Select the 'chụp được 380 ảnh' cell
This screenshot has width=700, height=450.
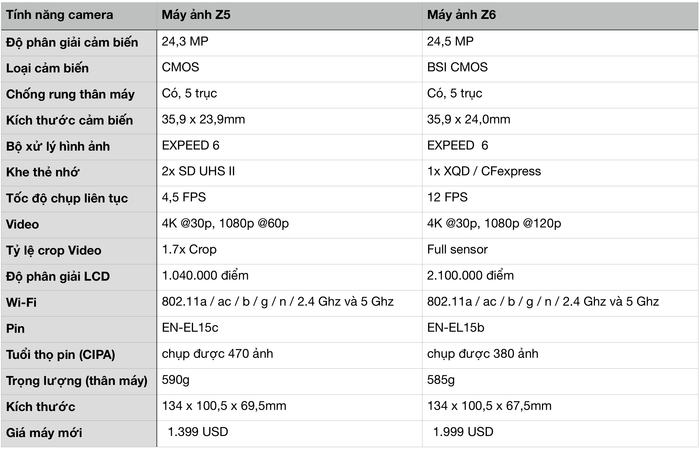[x=560, y=355]
